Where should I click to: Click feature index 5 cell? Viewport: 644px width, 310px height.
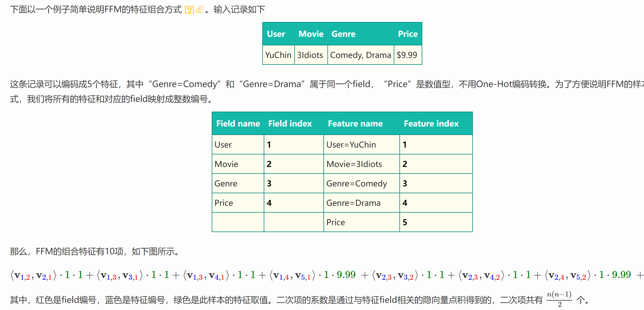click(436, 222)
